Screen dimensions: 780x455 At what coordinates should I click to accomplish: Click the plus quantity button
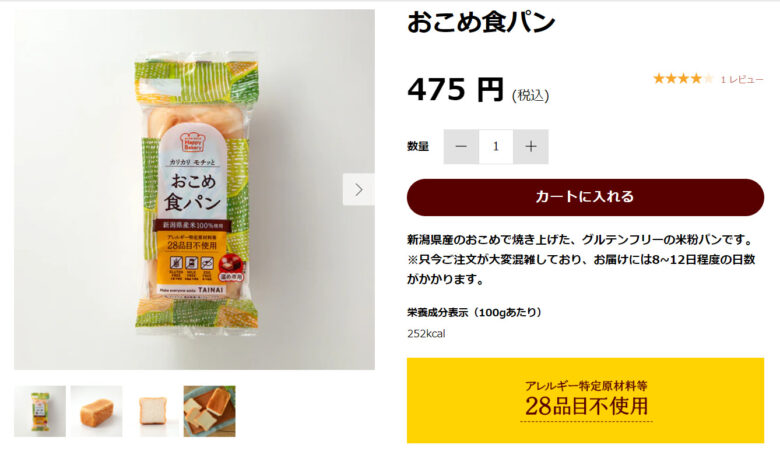tap(531, 147)
